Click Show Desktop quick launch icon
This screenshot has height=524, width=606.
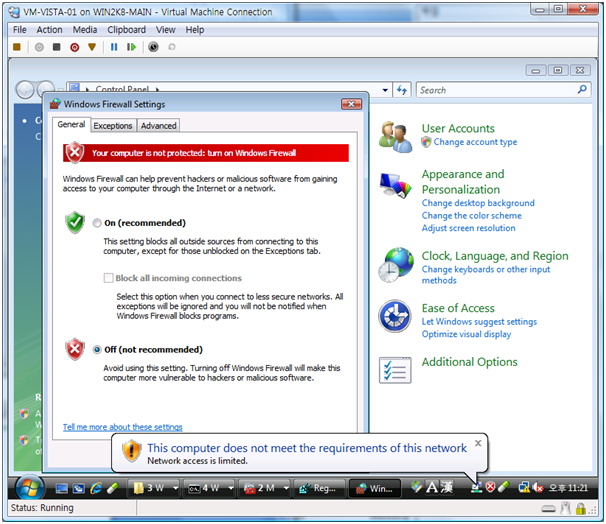(x=61, y=488)
